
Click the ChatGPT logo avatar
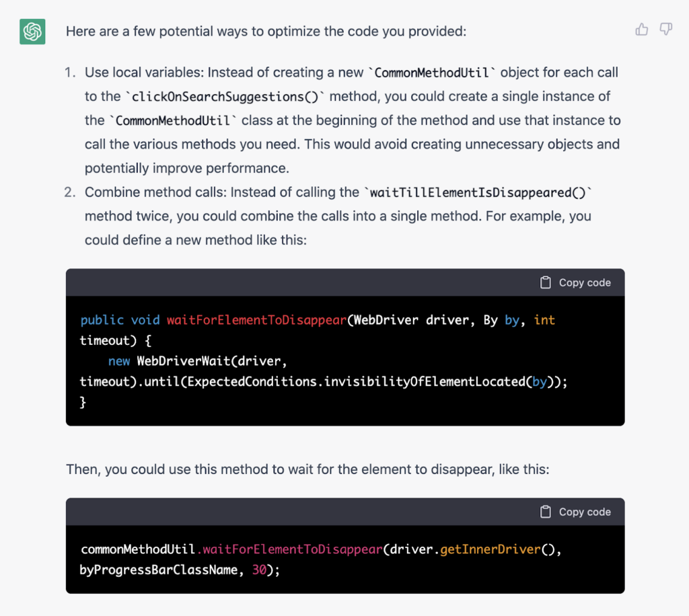point(32,32)
